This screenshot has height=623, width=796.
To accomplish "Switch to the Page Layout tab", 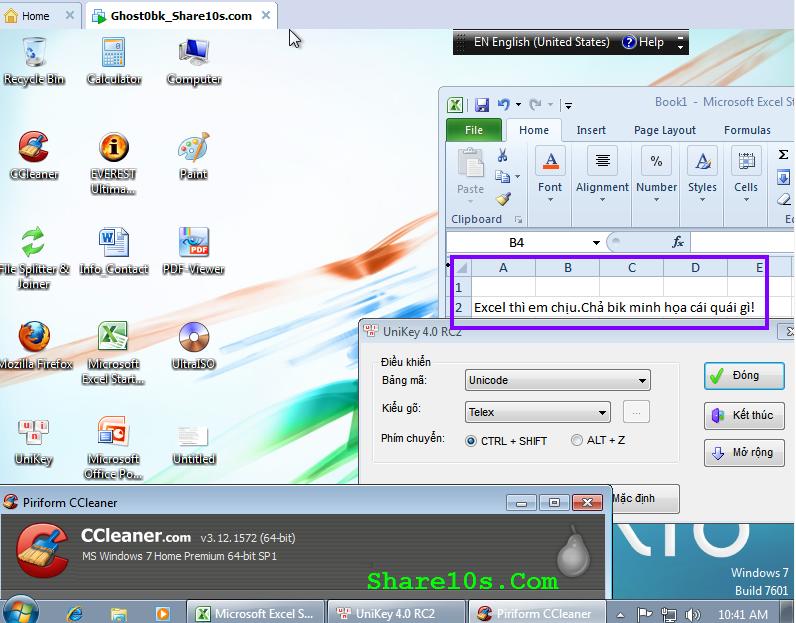I will [665, 130].
